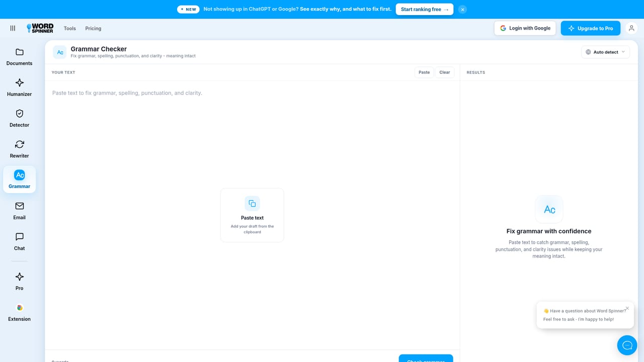This screenshot has height=362, width=644.
Task: Click the Check grammar button
Action: click(426, 358)
